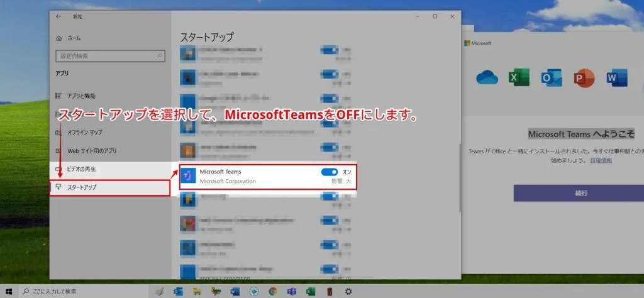This screenshot has height=298, width=644.
Task: Click the Microsoft logo in the Teams window
Action: click(478, 43)
